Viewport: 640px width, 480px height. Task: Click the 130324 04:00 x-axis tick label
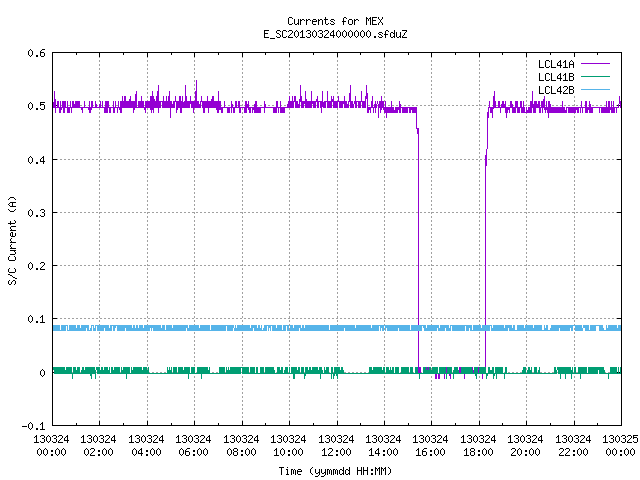146,446
